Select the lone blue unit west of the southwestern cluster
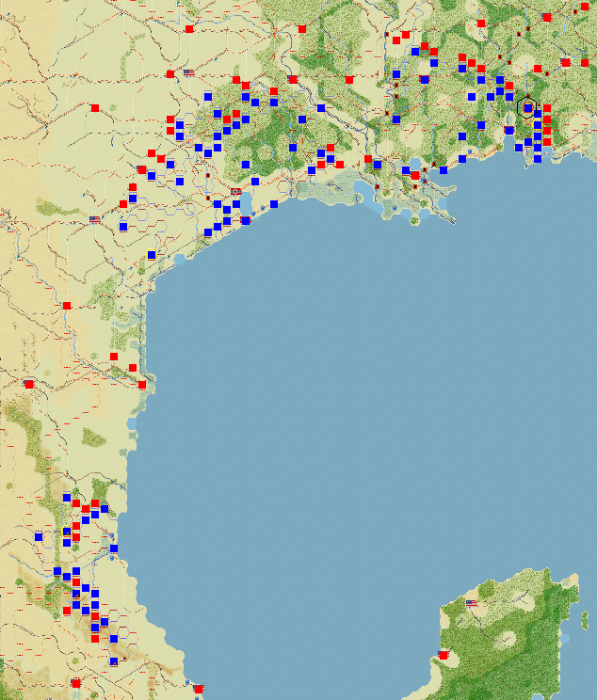 point(39,536)
